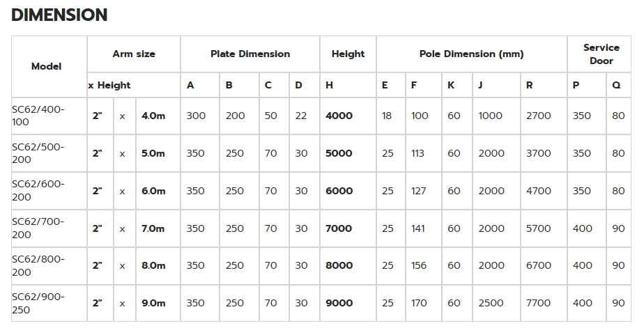
Task: Select the 9.0m arm height cell
Action: 153,303
